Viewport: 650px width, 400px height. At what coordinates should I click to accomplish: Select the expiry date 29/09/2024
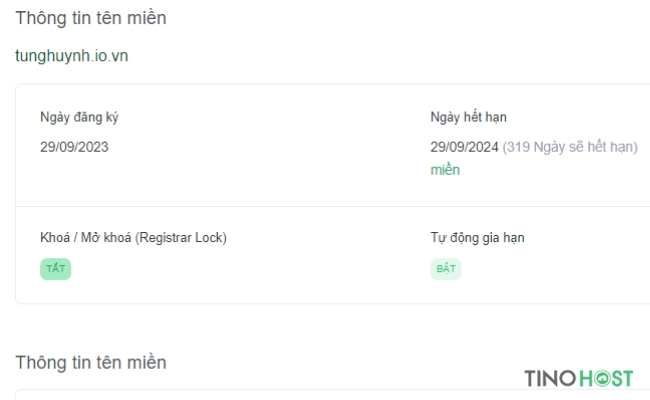[x=464, y=147]
